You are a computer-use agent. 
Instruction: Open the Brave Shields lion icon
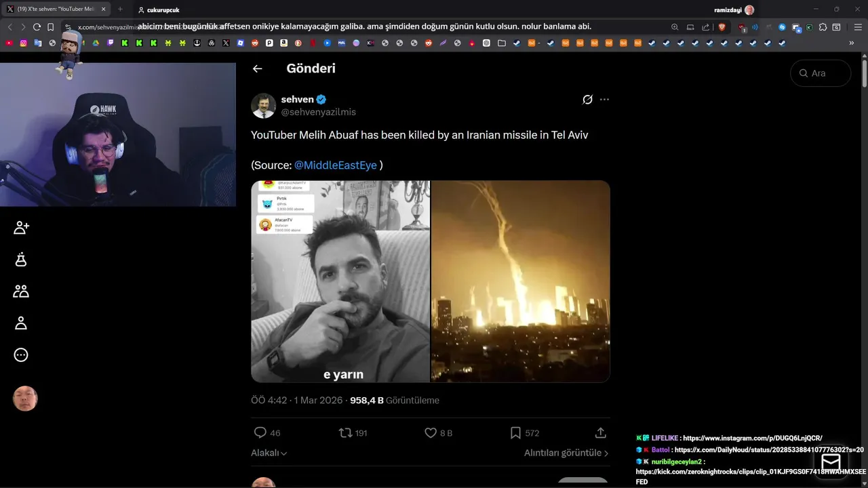point(722,27)
